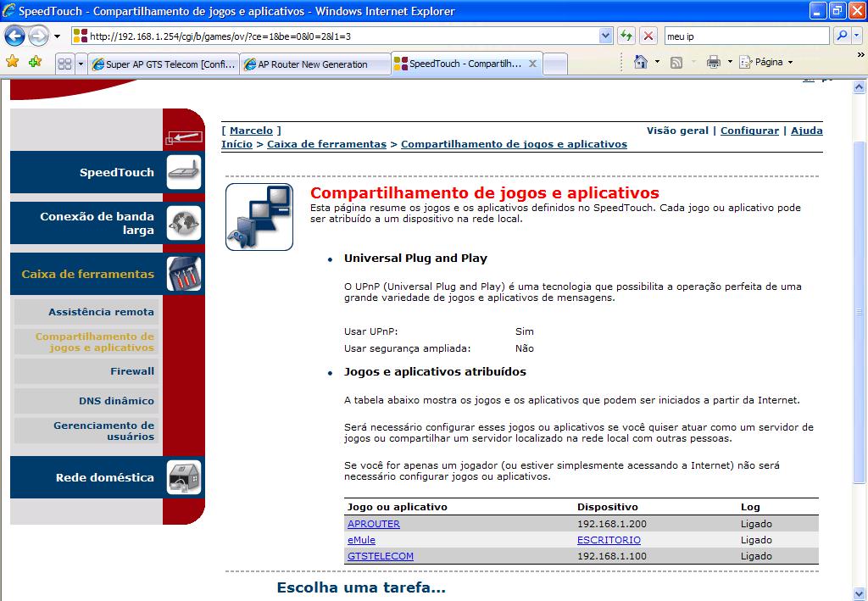
Task: Click the search box containing 'meu ip'
Action: pyautogui.click(x=746, y=36)
